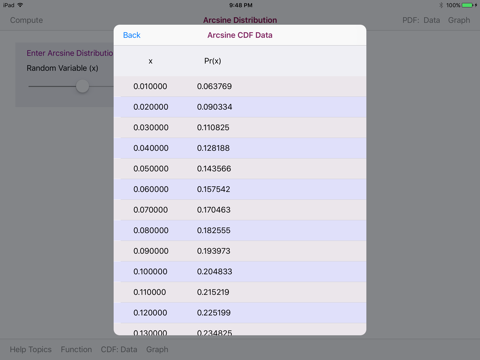
Task: Select the probability value 0.063769
Action: click(214, 86)
